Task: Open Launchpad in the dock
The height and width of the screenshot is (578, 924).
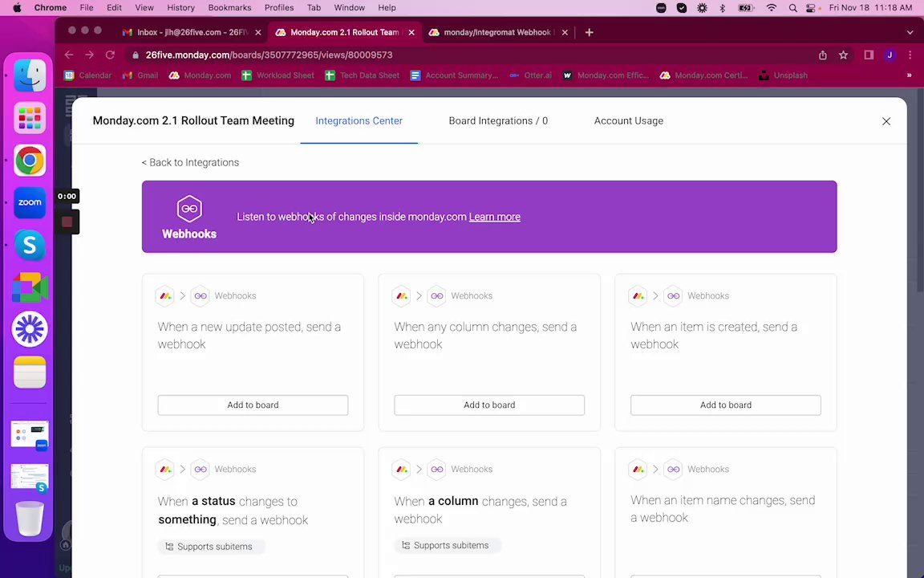Action: [30, 118]
